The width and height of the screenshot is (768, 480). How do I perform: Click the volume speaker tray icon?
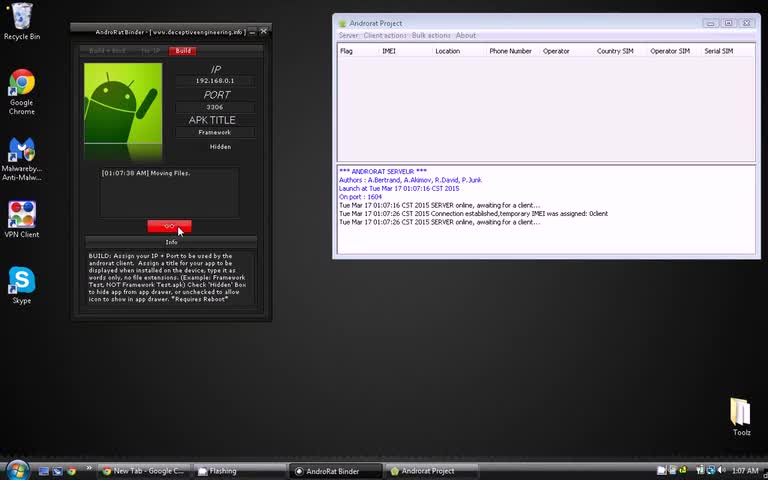(721, 471)
